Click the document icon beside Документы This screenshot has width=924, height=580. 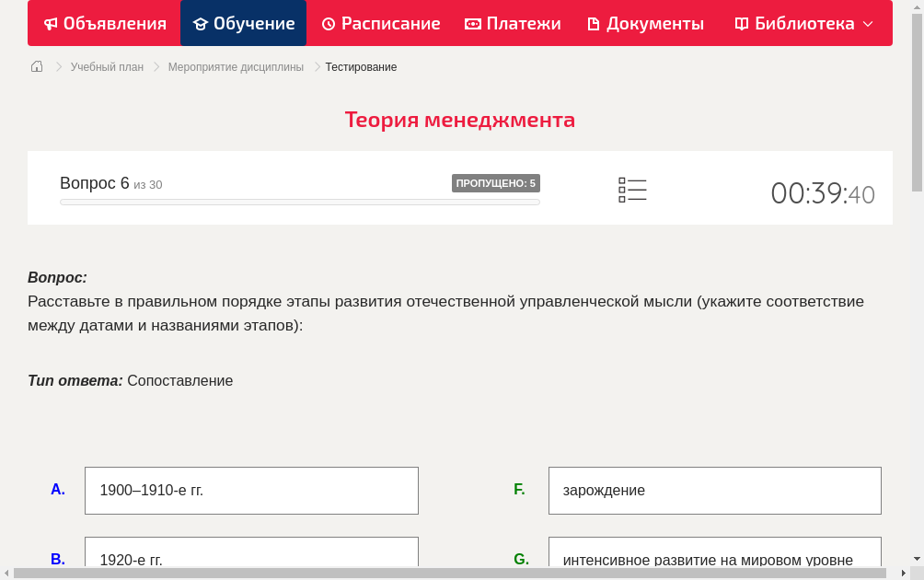[x=594, y=23]
